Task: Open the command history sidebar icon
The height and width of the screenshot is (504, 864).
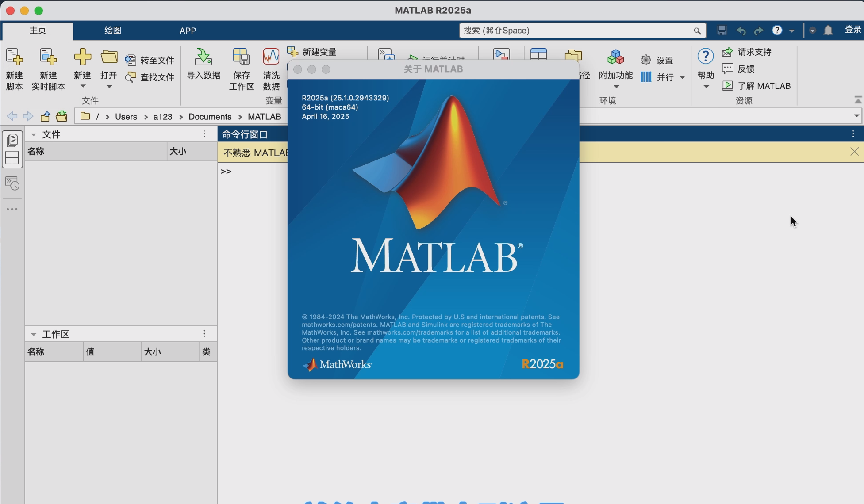Action: (12, 183)
